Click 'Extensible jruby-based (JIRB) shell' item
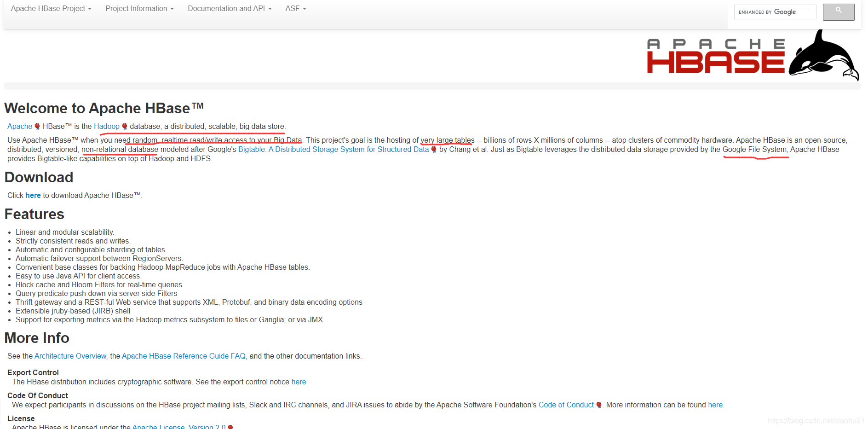 73,311
